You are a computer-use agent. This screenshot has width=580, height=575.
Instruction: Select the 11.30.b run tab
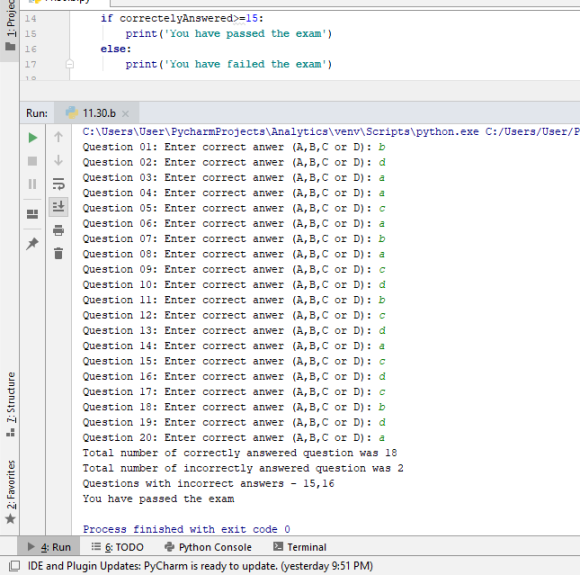(97, 113)
